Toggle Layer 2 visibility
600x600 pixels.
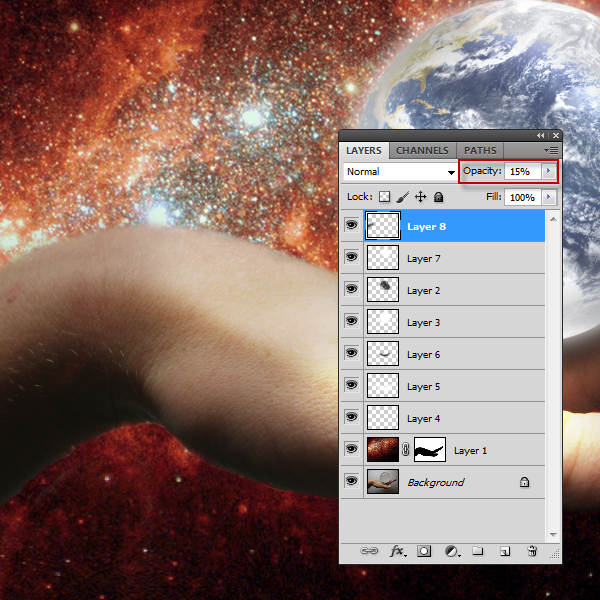[x=351, y=289]
